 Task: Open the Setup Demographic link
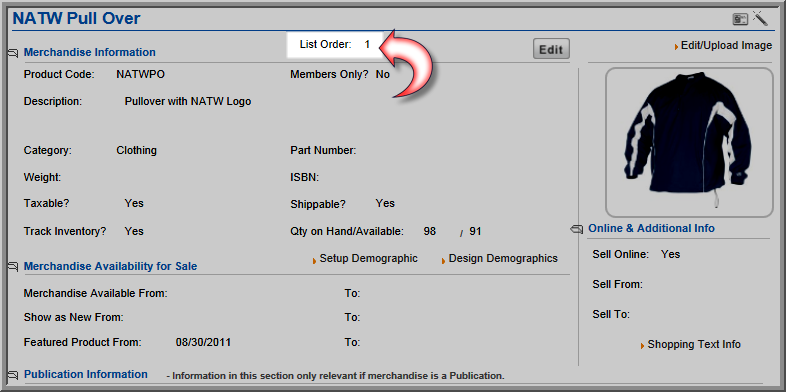(x=368, y=259)
